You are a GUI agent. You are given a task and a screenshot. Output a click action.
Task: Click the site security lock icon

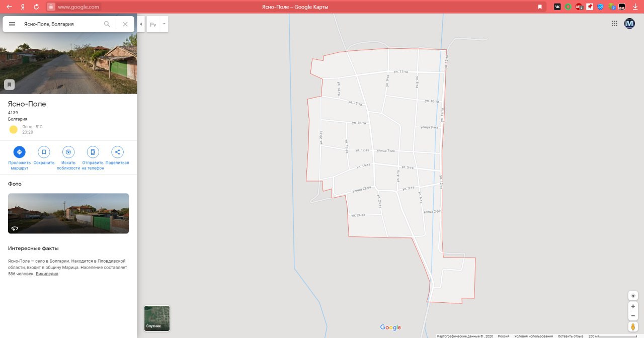51,7
